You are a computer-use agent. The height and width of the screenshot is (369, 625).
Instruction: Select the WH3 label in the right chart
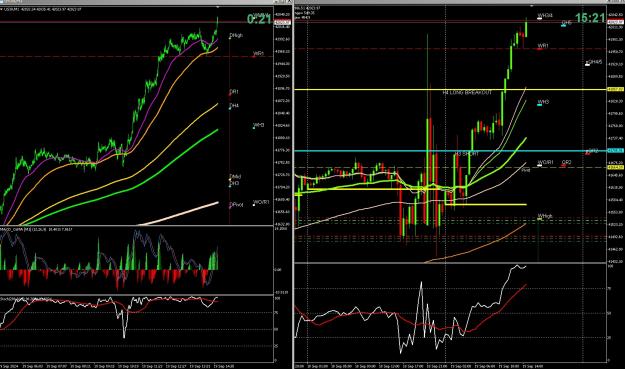point(543,102)
